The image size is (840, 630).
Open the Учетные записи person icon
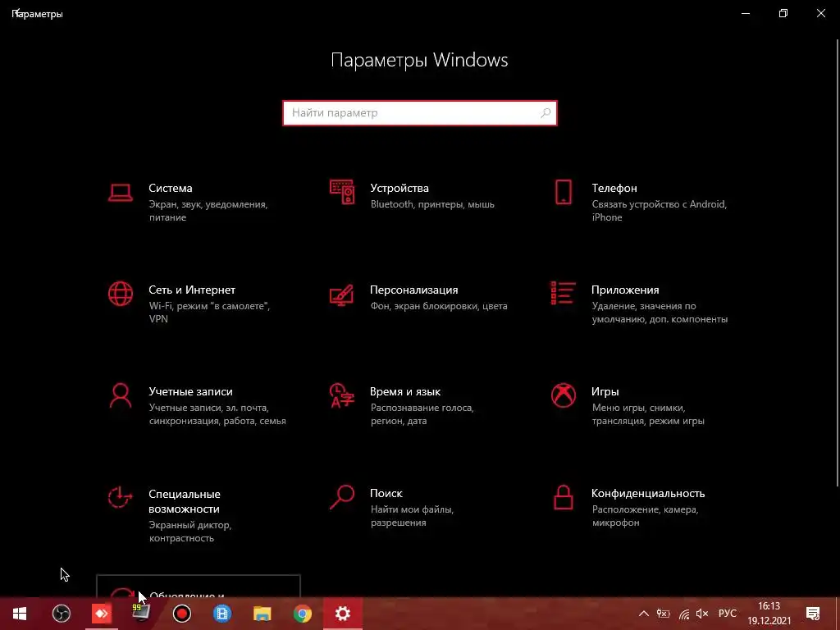(x=121, y=396)
